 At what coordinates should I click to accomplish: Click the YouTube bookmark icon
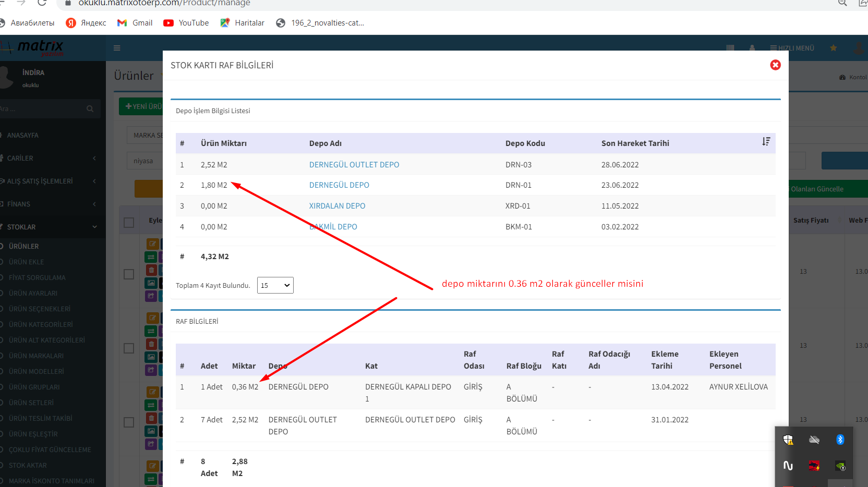click(x=168, y=23)
